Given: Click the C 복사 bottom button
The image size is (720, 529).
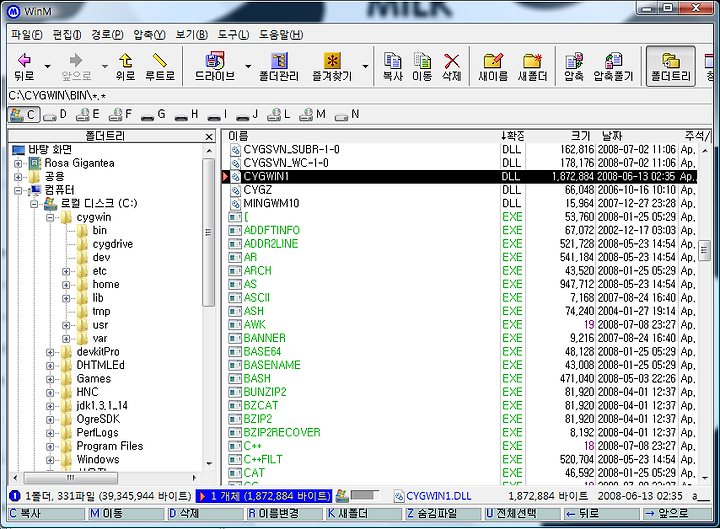Looking at the screenshot, I should [x=46, y=513].
